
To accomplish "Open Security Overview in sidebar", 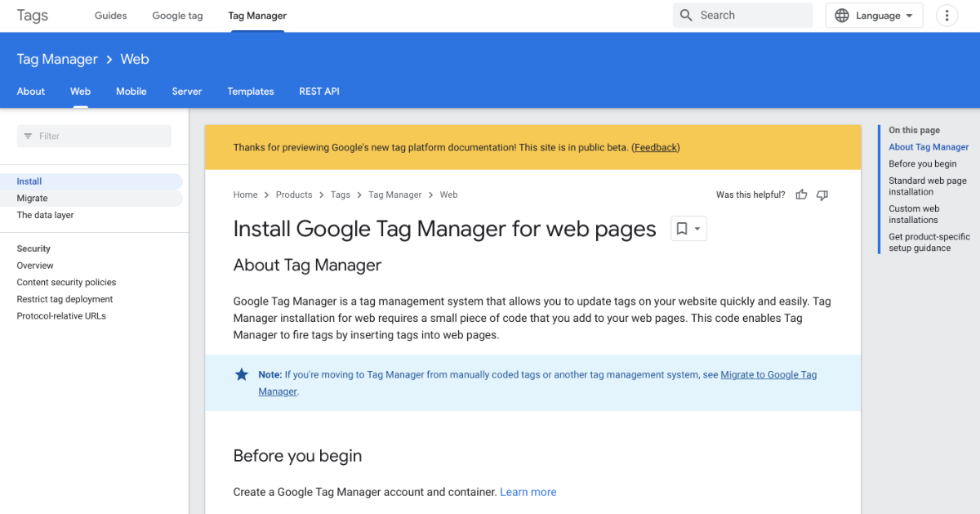I will point(35,266).
